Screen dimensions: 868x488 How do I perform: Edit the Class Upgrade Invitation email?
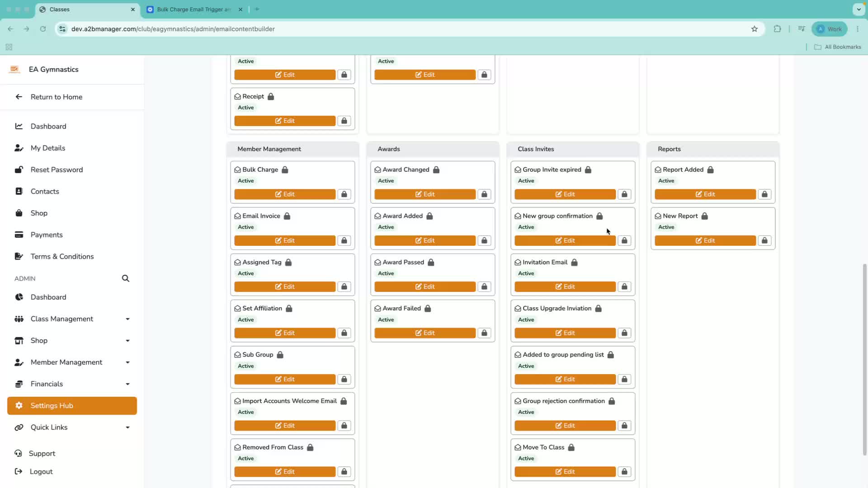point(565,333)
